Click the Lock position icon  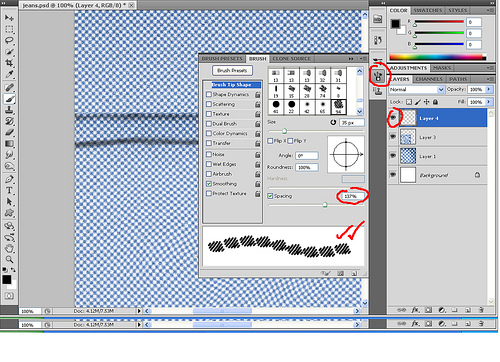pyautogui.click(x=426, y=102)
